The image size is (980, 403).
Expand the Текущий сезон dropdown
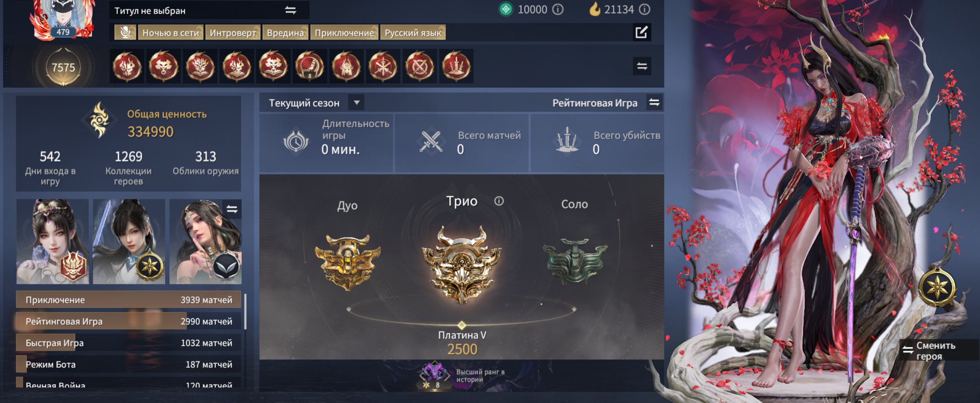click(x=357, y=103)
